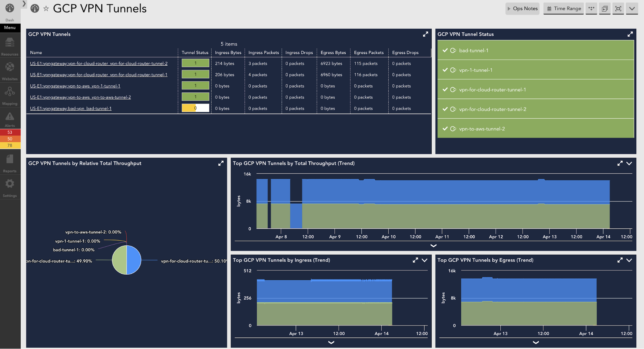
Task: Click vpn-to-aws-tunnel-2: 0.00% pie label
Action: (x=93, y=232)
